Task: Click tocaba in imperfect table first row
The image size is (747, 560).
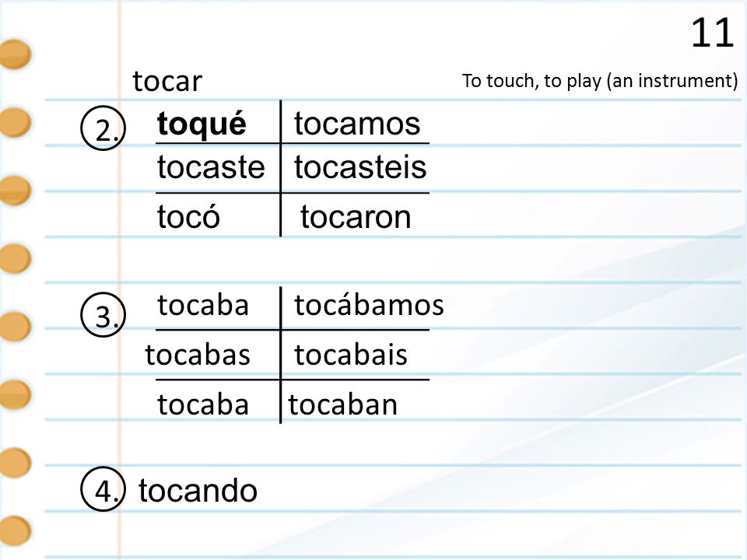Action: [203, 305]
